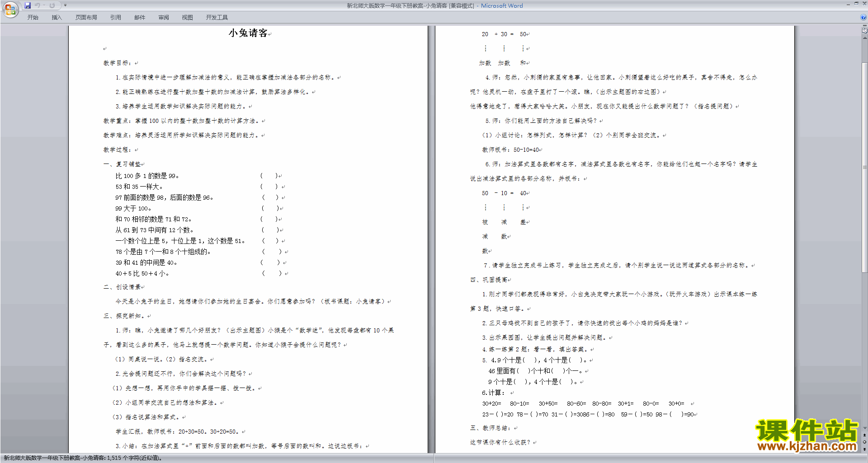This screenshot has height=463, width=868.
Task: Save the document with the floppy icon
Action: point(28,5)
